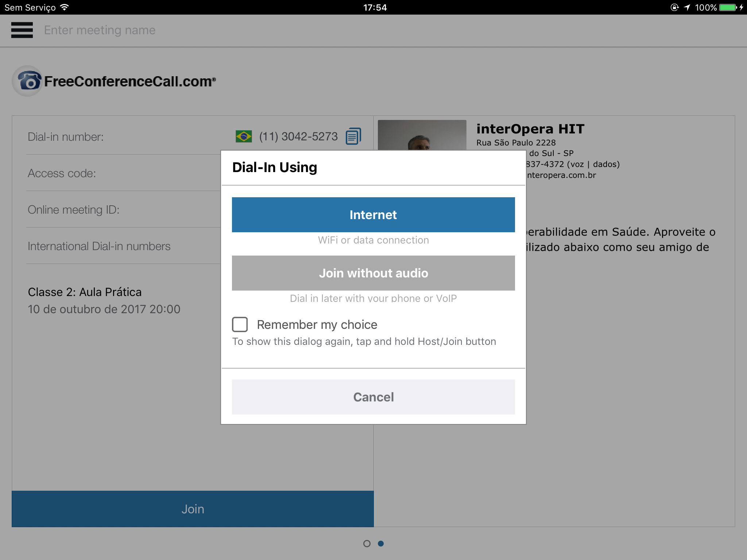Tap the Enter meeting name field

click(100, 30)
